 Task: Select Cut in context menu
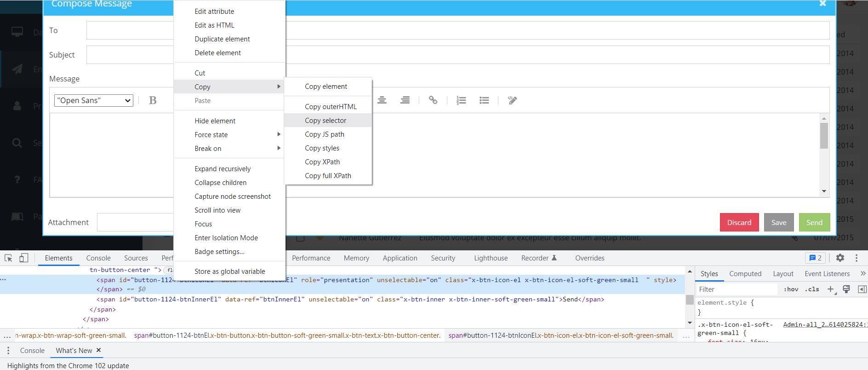pos(229,73)
